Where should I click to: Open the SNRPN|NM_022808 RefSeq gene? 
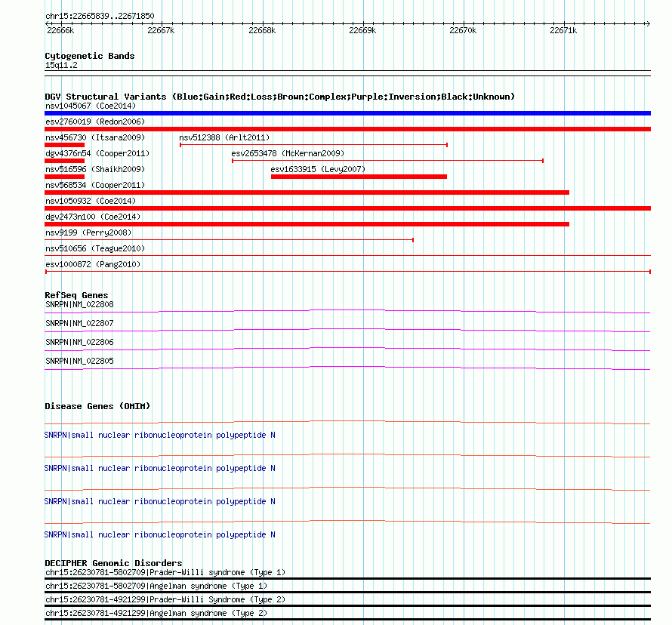pyautogui.click(x=79, y=305)
